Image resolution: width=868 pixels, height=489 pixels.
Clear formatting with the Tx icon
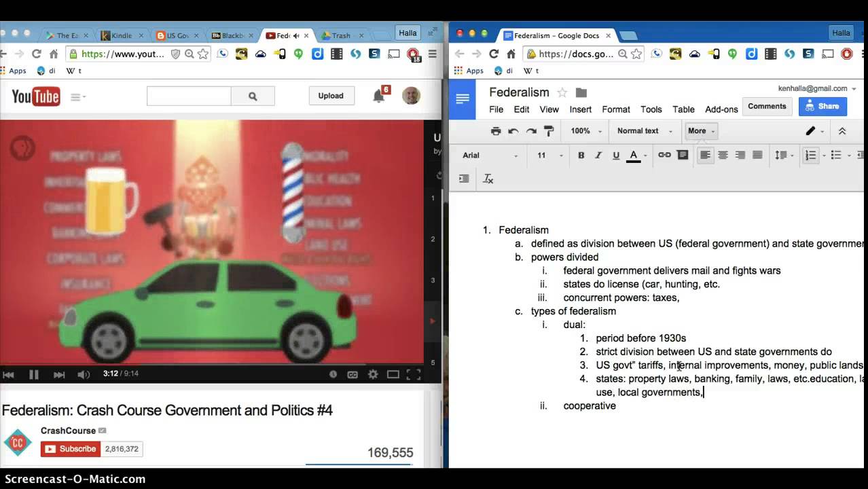tap(488, 179)
